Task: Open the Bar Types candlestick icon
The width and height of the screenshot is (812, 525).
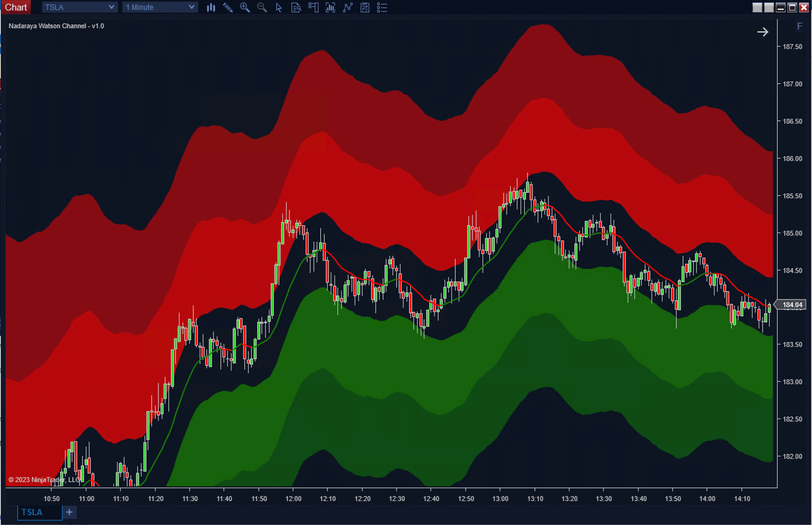Action: click(x=211, y=7)
